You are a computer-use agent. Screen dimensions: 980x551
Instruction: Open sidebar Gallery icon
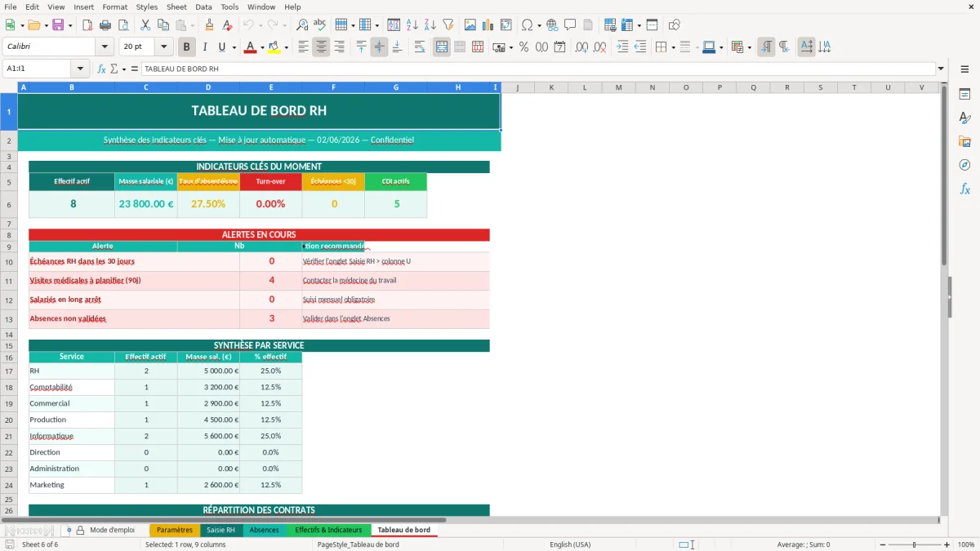click(964, 142)
